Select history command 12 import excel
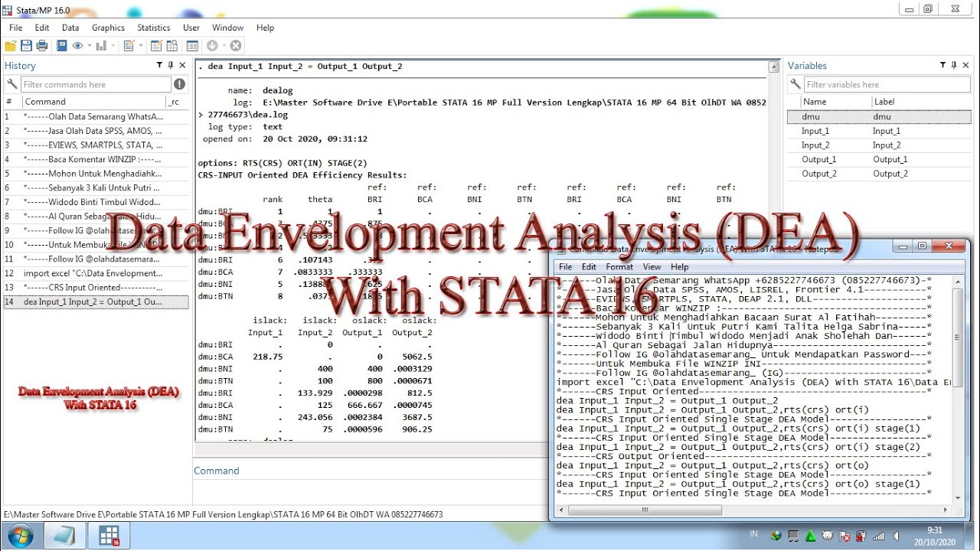This screenshot has width=980, height=551. [96, 273]
